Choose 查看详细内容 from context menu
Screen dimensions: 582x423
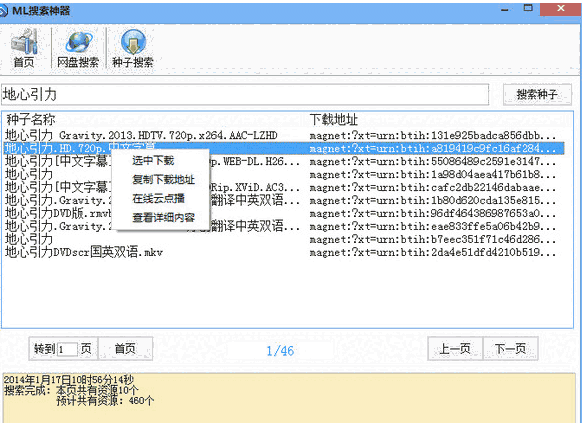coord(163,217)
